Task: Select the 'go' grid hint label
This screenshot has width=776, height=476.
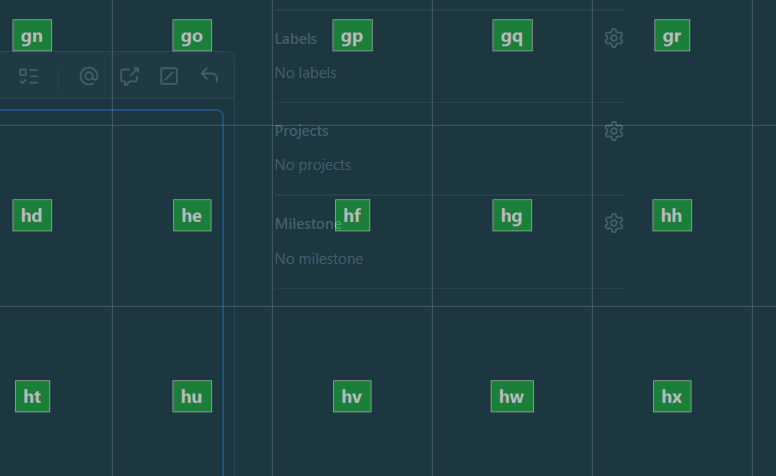Action: (x=192, y=36)
